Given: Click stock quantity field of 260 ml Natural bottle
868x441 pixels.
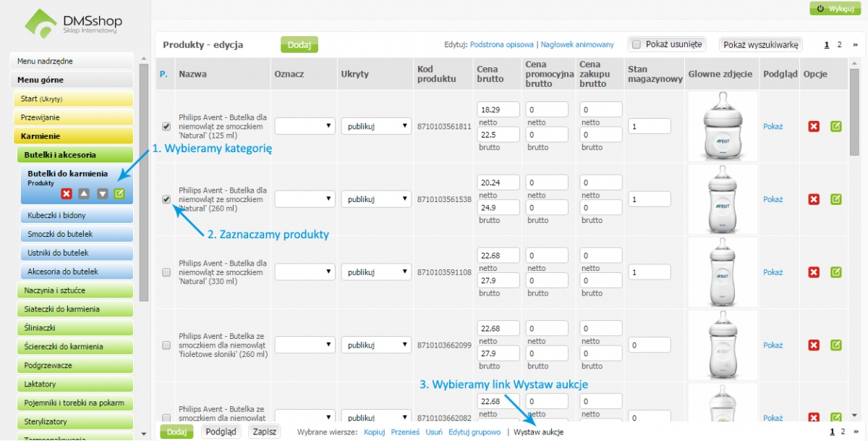Looking at the screenshot, I should click(650, 199).
